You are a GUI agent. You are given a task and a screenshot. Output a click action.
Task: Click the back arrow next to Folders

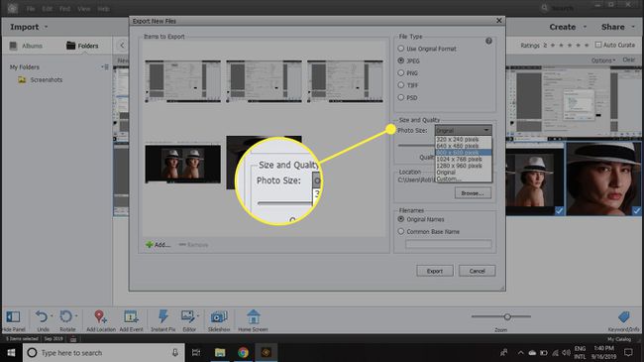(122, 46)
